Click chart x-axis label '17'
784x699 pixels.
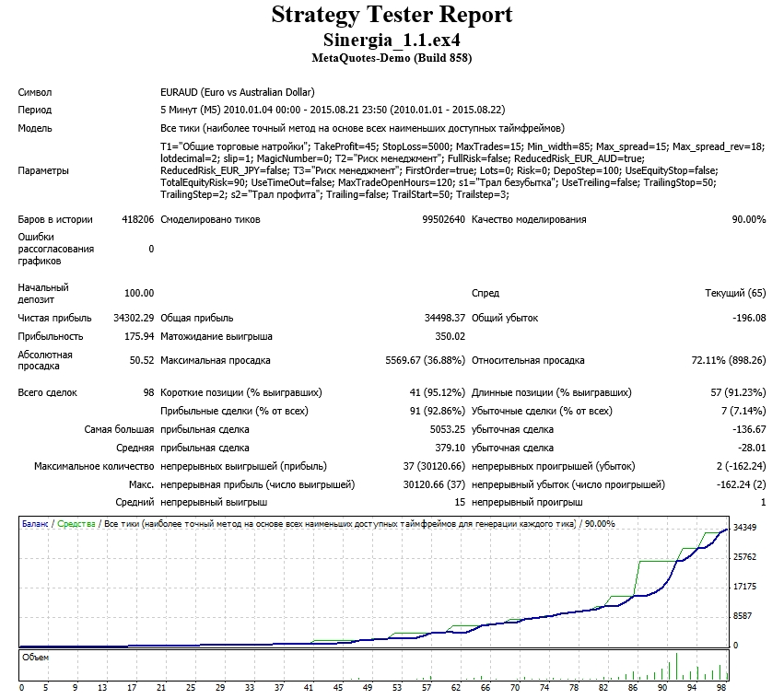(132, 688)
